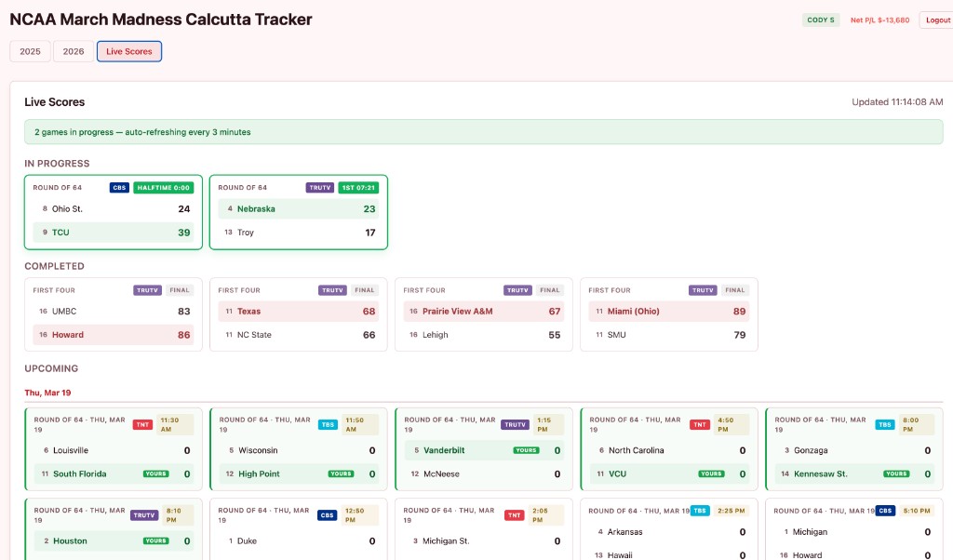Click the auto-refreshing games in progress banner

click(483, 132)
